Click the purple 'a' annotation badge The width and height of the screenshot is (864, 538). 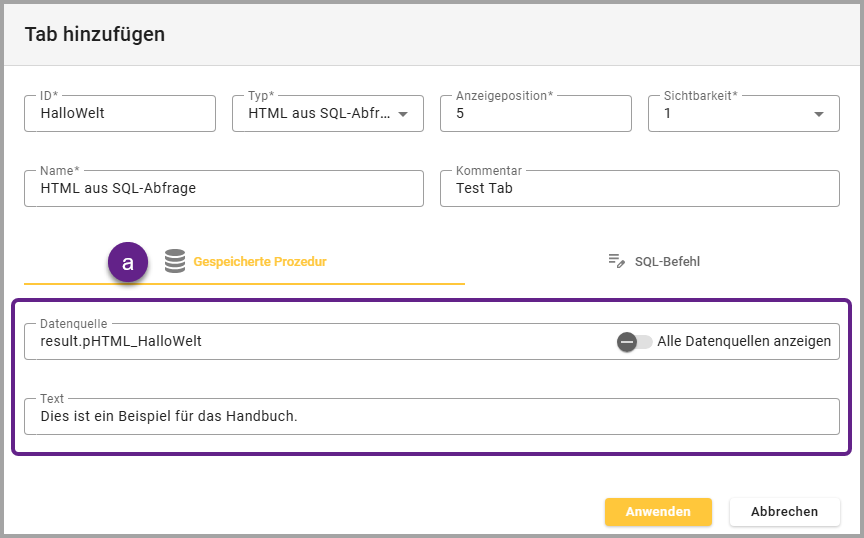pos(128,262)
